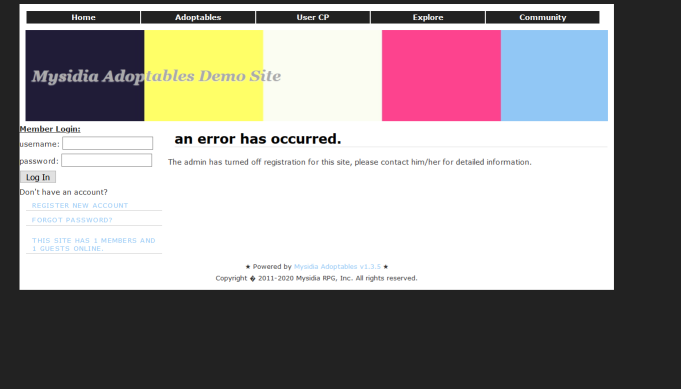Click the password input field
Viewport: 681px width, 389px height.
(x=106, y=160)
